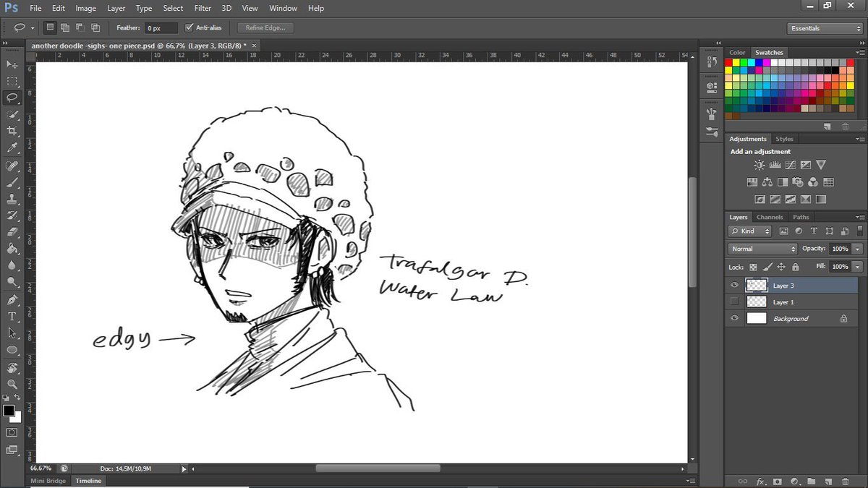
Task: Show Layer 1 via its visibility box
Action: point(735,302)
